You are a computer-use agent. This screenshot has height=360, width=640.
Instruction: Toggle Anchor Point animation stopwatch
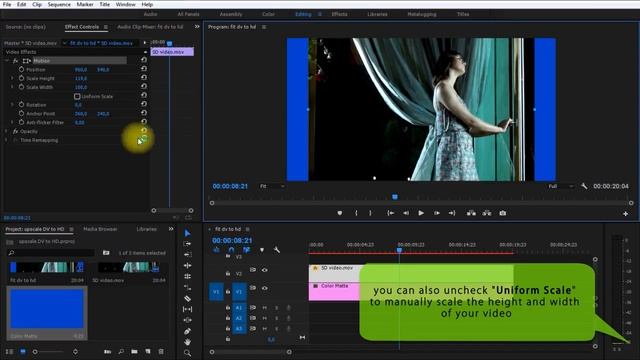[21, 113]
